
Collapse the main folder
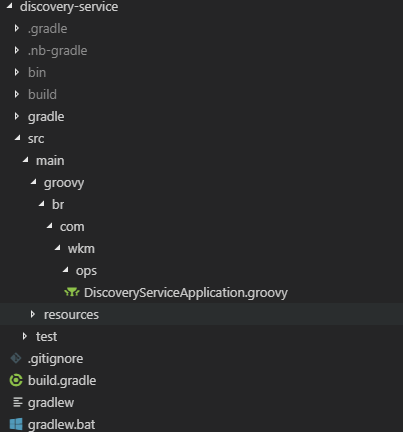coord(26,160)
